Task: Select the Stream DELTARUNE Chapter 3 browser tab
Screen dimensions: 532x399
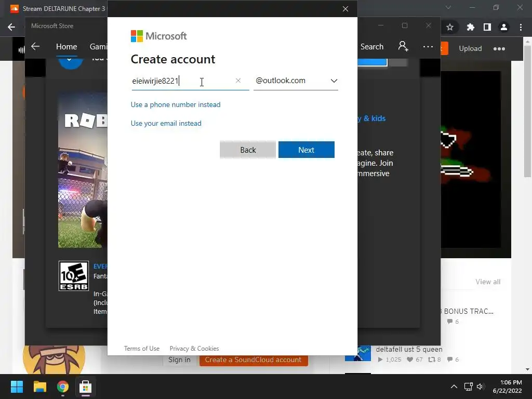Action: pos(58,8)
